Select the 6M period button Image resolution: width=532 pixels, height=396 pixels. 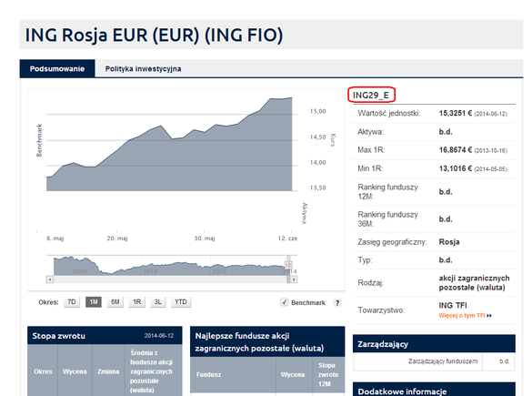click(115, 302)
